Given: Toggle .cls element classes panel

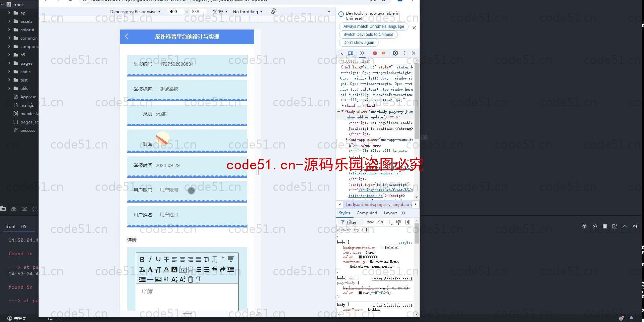Looking at the screenshot, I should click(380, 222).
